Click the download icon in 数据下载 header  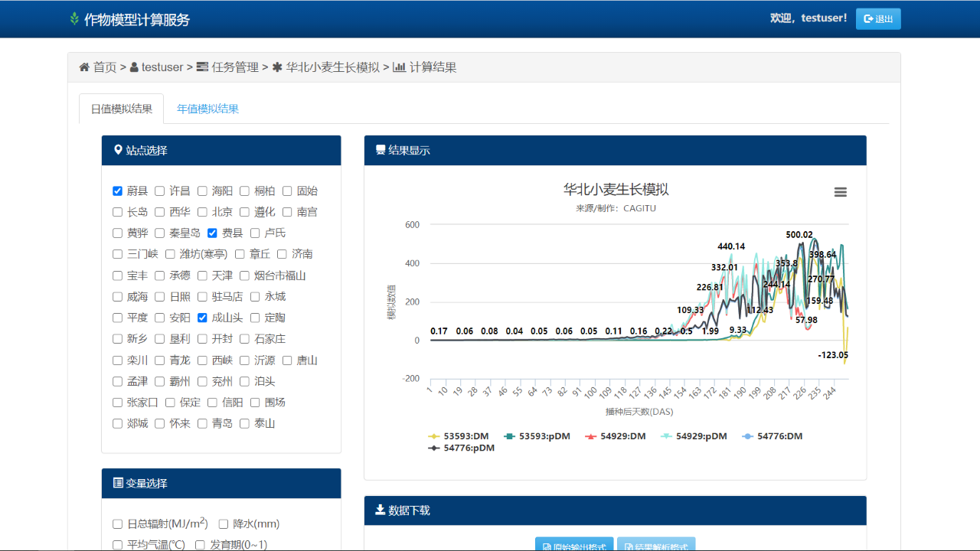click(x=380, y=510)
